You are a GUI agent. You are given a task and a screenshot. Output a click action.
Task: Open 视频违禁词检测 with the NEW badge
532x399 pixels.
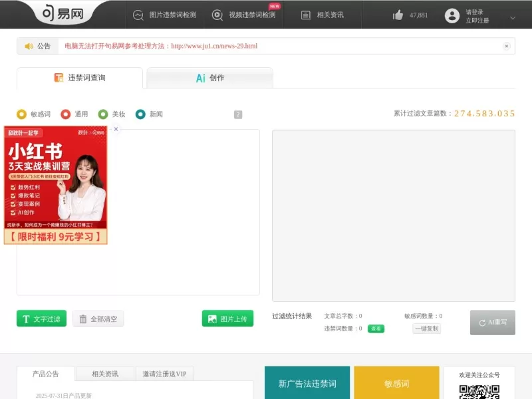point(216,15)
